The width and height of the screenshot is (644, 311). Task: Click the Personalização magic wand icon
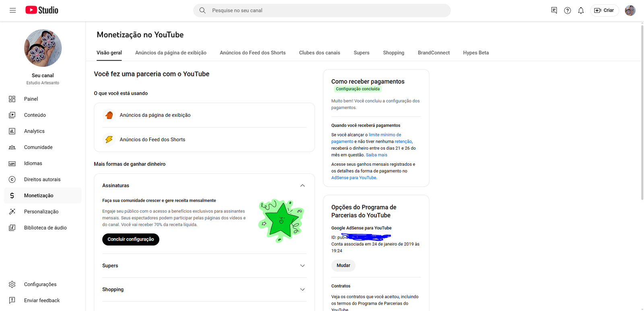(x=12, y=212)
